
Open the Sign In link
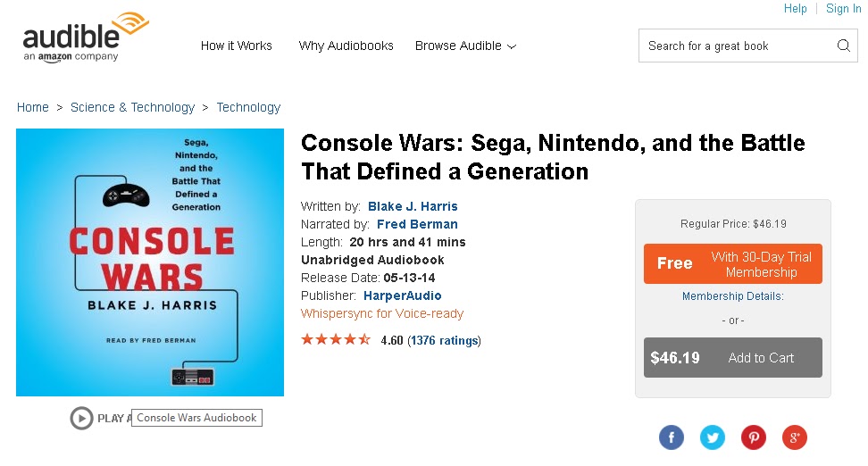click(843, 9)
